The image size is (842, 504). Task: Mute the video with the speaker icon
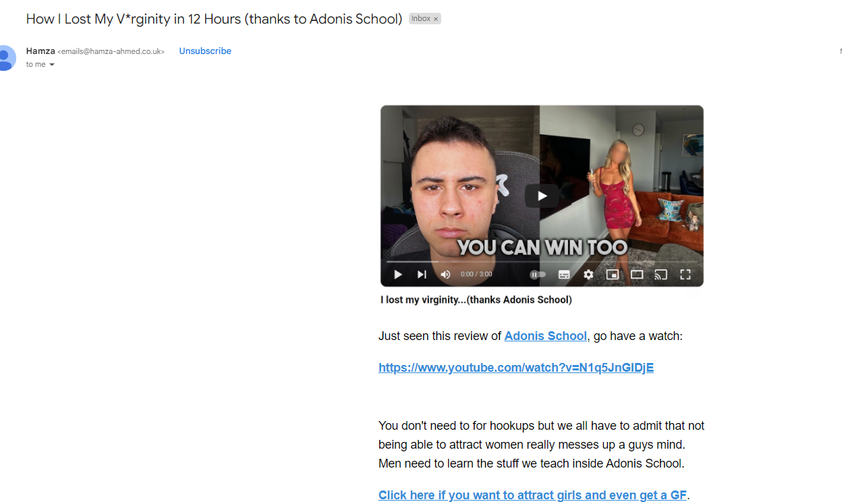pos(445,275)
